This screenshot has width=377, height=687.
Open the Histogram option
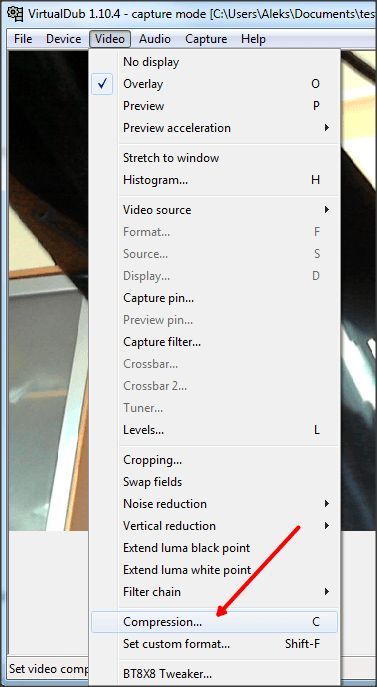pyautogui.click(x=214, y=180)
